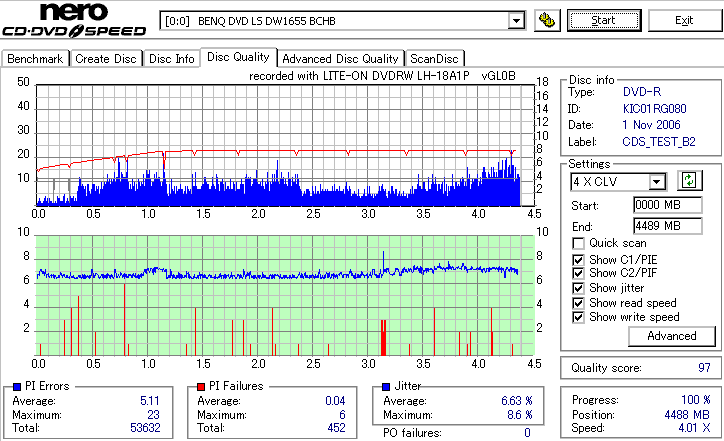Toggle Show write speed checkbox
The height and width of the screenshot is (441, 724).
pyautogui.click(x=578, y=317)
